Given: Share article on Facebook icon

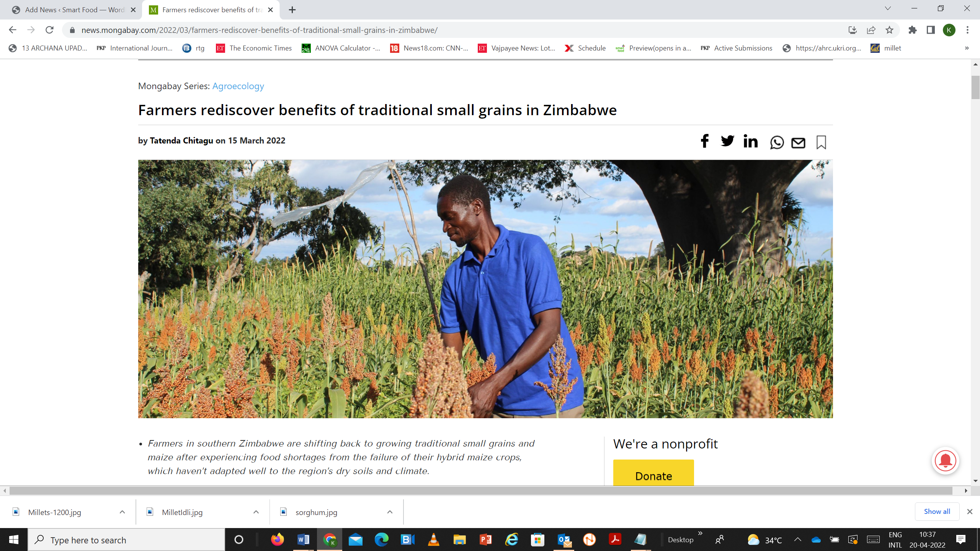Looking at the screenshot, I should click(704, 141).
